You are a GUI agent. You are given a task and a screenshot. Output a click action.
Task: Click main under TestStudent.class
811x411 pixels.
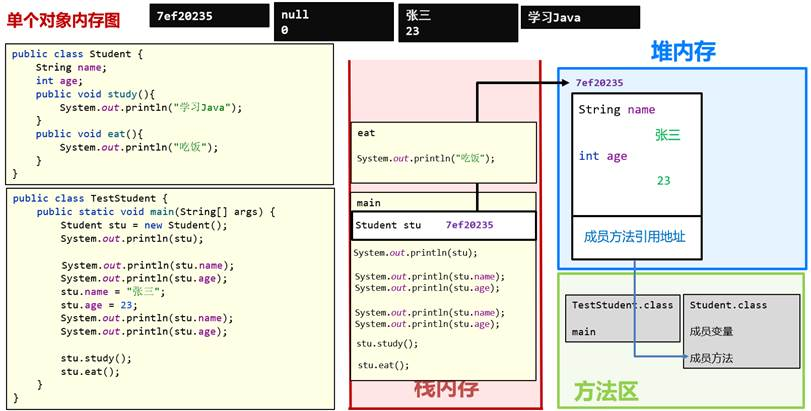[583, 332]
